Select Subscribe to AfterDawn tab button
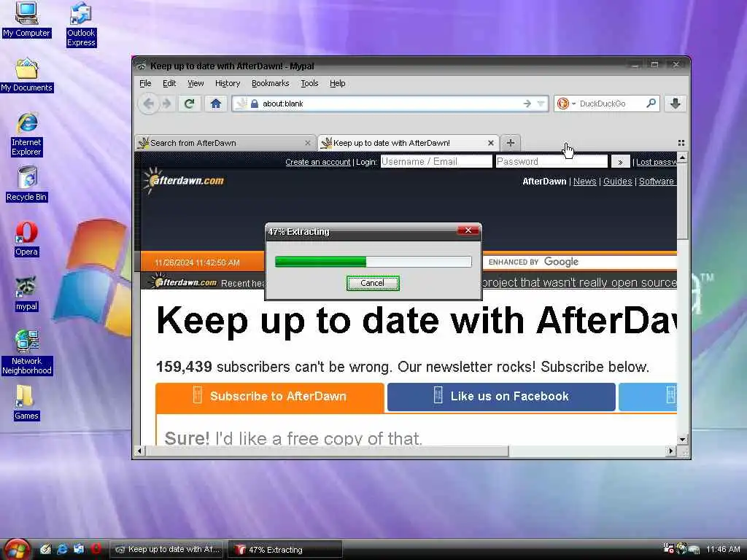 point(270,397)
